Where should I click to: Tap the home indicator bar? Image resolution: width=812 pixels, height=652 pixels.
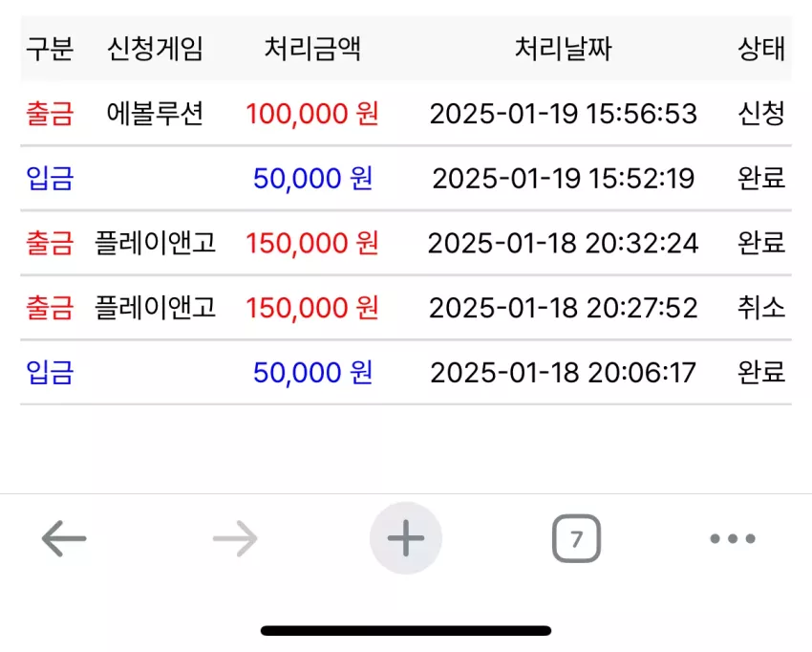tap(406, 631)
